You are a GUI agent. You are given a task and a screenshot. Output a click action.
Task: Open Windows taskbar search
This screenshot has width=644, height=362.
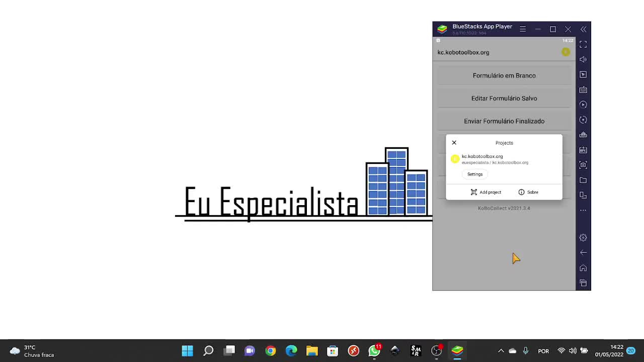point(208,350)
